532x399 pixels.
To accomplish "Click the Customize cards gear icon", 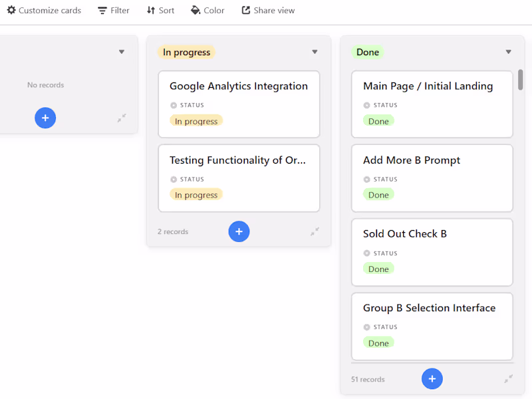I will tap(11, 11).
